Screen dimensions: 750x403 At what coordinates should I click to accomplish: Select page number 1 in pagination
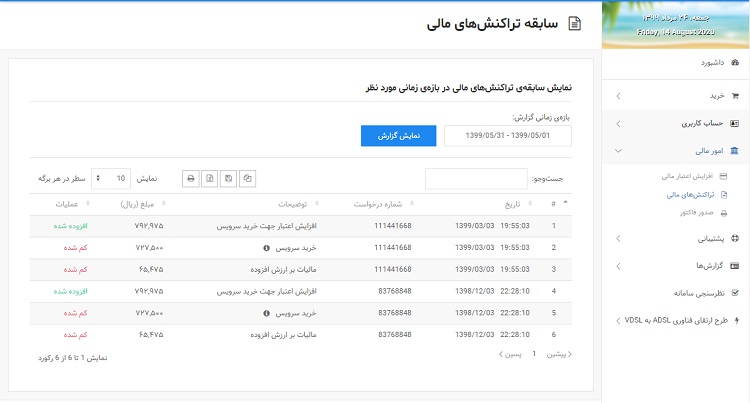click(534, 354)
